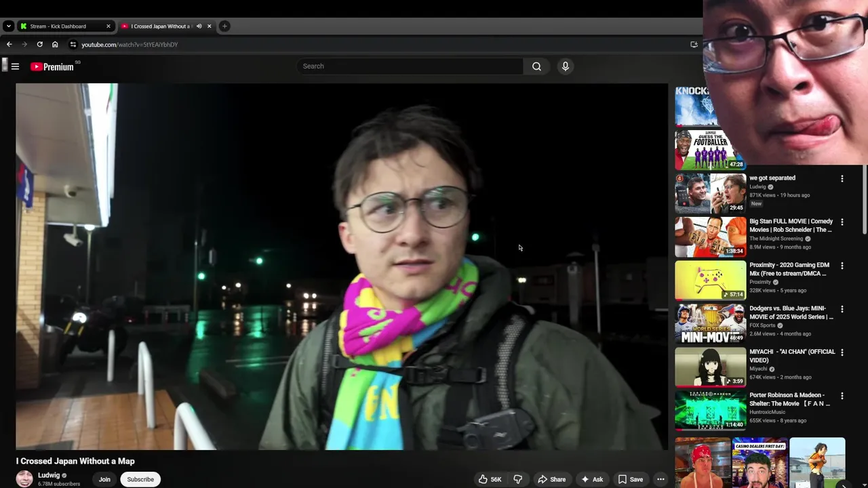This screenshot has width=868, height=488.
Task: Open the Big Stan FULL MOVIE title
Action: (x=791, y=226)
